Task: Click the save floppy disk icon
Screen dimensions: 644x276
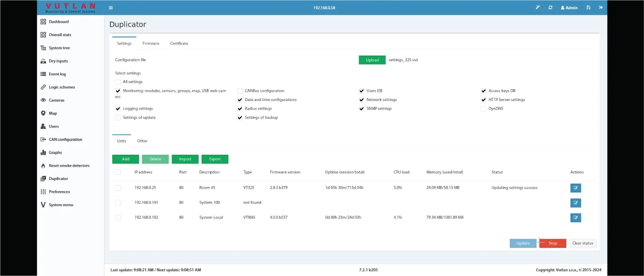Action: [588, 8]
